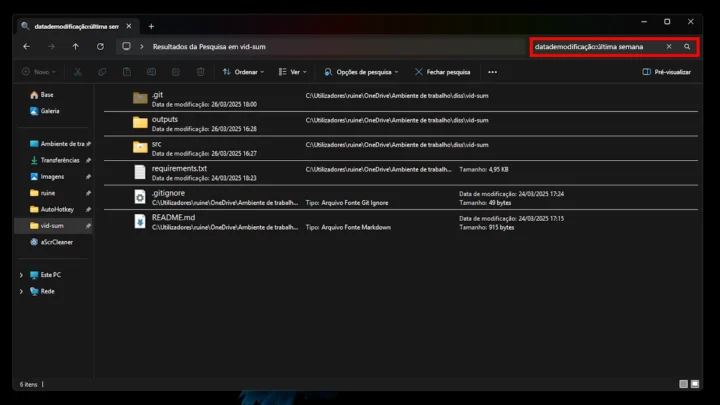The width and height of the screenshot is (720, 405).
Task: Click the breadcrumb chevron in address bar
Action: 142,46
